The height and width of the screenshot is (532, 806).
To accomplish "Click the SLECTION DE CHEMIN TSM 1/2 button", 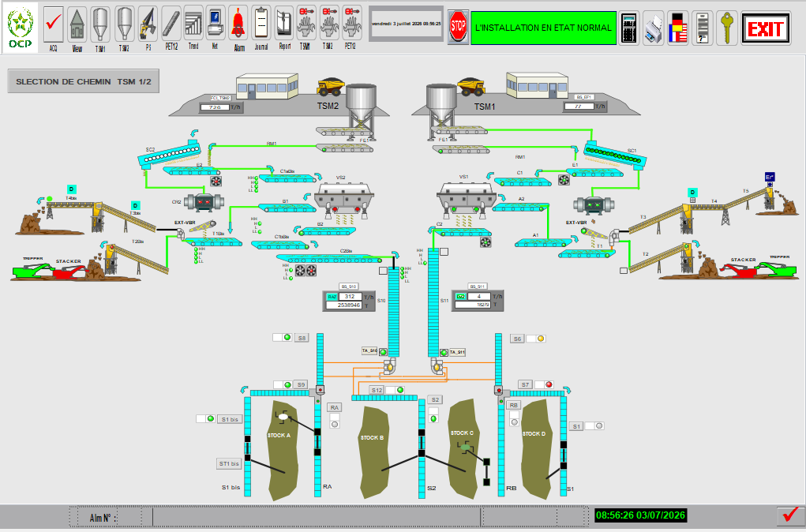I will (83, 81).
